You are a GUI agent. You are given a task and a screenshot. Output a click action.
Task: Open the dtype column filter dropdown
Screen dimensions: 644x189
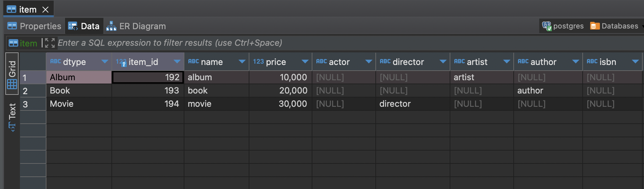105,61
